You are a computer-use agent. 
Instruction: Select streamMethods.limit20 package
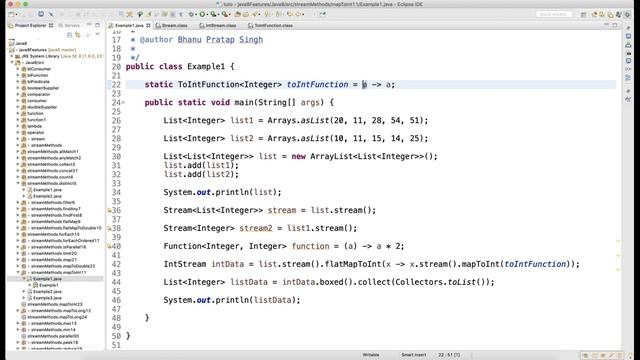pyautogui.click(x=53, y=253)
